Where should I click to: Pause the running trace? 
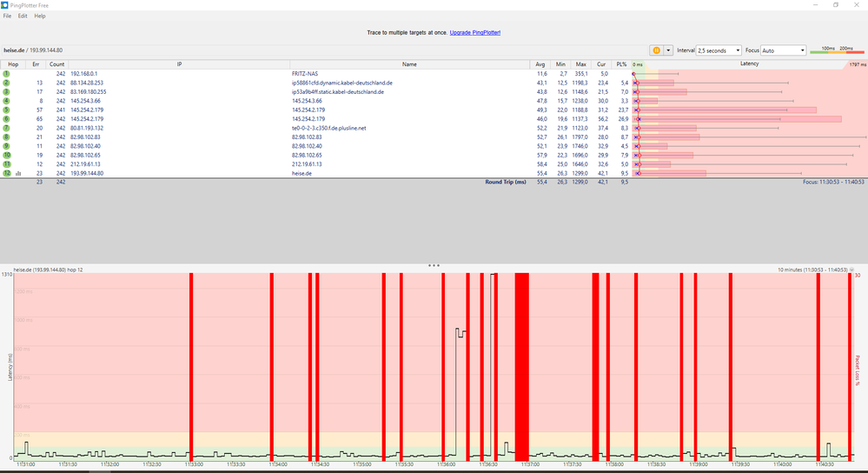(x=657, y=50)
